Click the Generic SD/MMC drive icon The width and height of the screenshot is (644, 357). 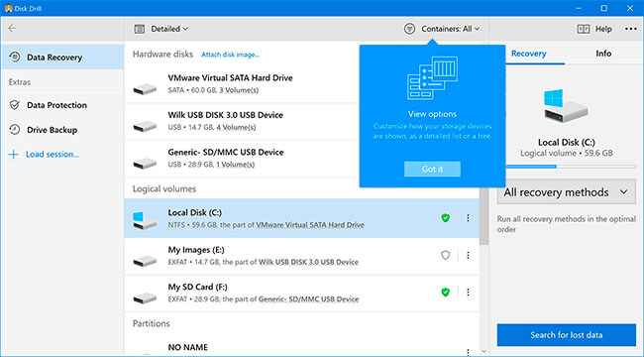(145, 163)
